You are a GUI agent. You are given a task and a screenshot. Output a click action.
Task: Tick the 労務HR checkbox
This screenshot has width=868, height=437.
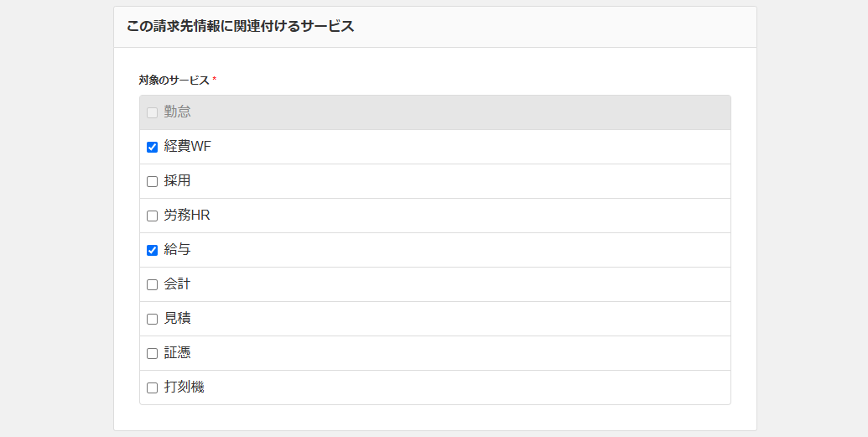click(152, 216)
